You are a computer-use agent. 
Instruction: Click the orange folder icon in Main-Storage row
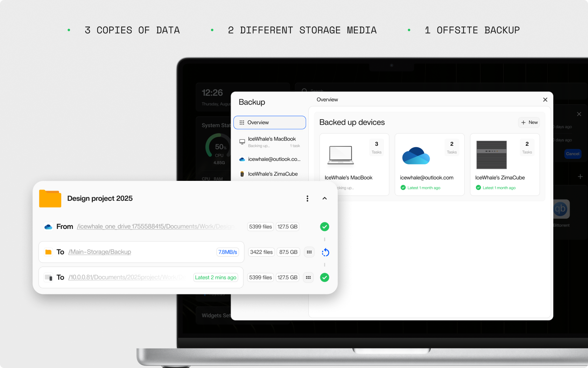(48, 252)
